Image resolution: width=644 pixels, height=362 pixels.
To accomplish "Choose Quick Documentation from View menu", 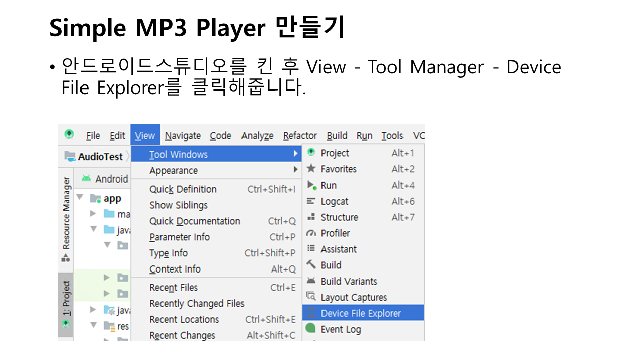I will pos(195,221).
